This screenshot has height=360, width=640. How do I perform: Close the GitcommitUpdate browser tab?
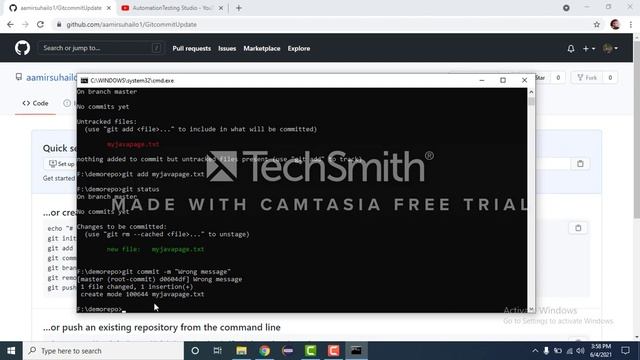(x=109, y=8)
